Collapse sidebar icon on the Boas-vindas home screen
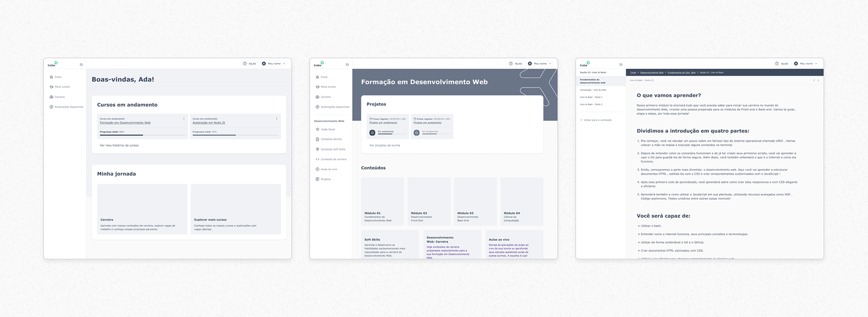Viewport: 868px width, 317px height. tap(81, 65)
